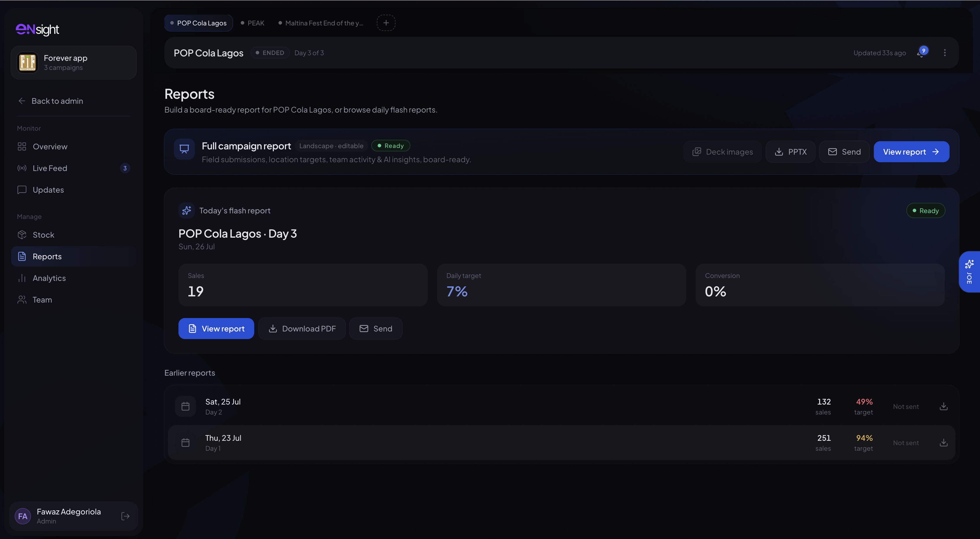The width and height of the screenshot is (980, 539).
Task: Open Team in the sidebar
Action: pyautogui.click(x=74, y=300)
